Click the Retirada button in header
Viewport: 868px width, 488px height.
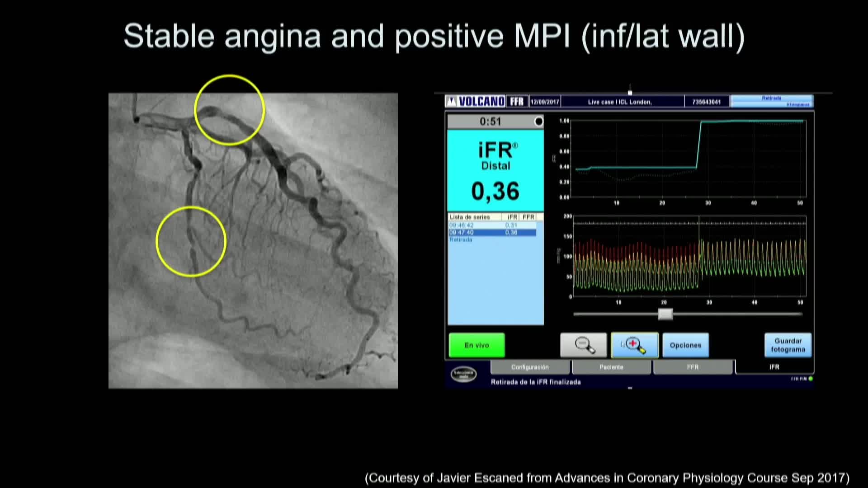(771, 101)
